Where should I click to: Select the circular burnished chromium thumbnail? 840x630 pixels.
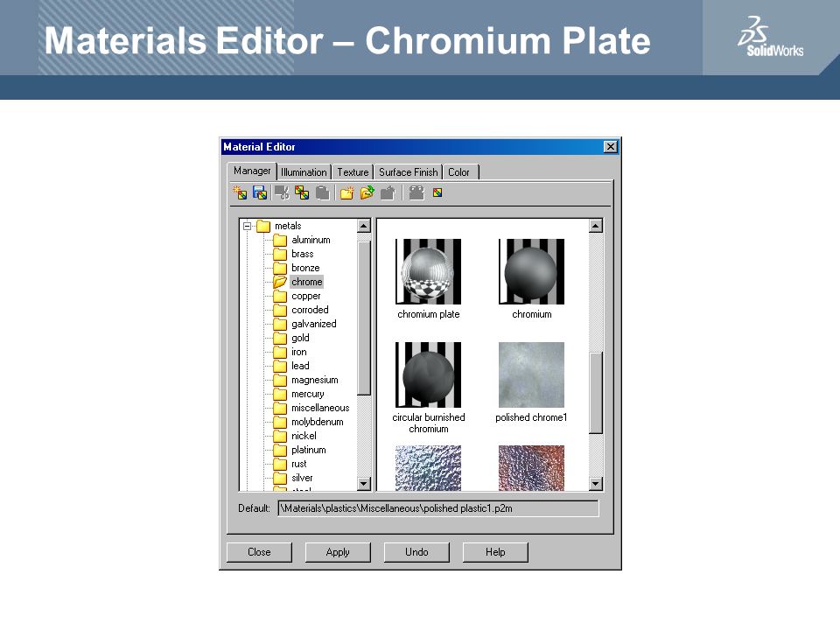[x=428, y=374]
